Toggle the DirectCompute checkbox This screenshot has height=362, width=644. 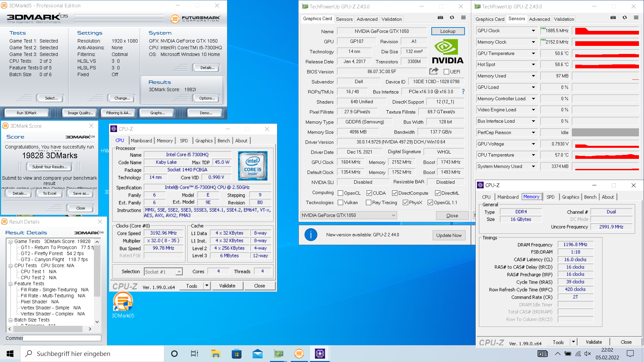click(395, 193)
